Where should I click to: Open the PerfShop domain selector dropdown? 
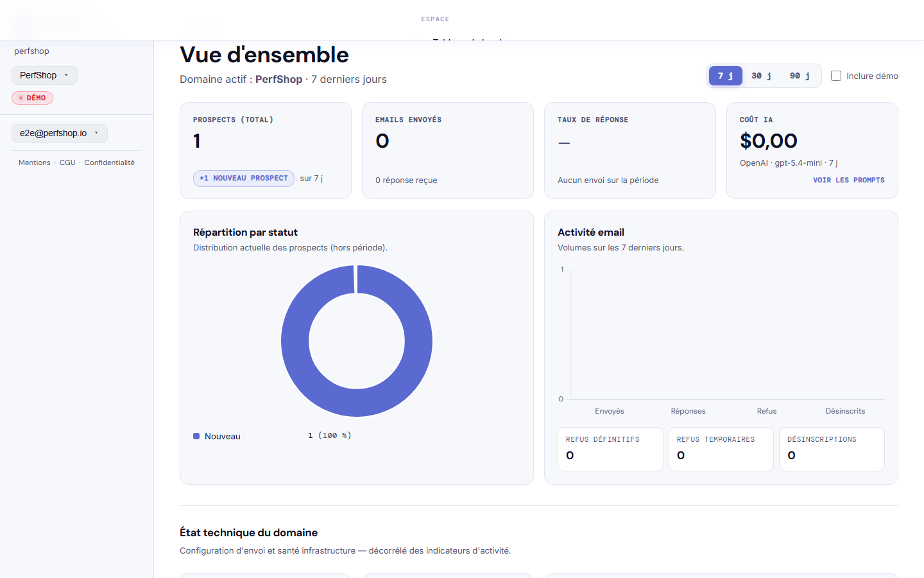44,75
